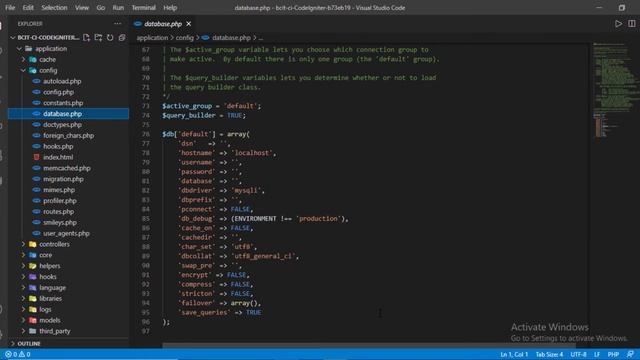This screenshot has height=360, width=640.
Task: Change UTF-8 file encoding in status bar
Action: click(x=578, y=354)
